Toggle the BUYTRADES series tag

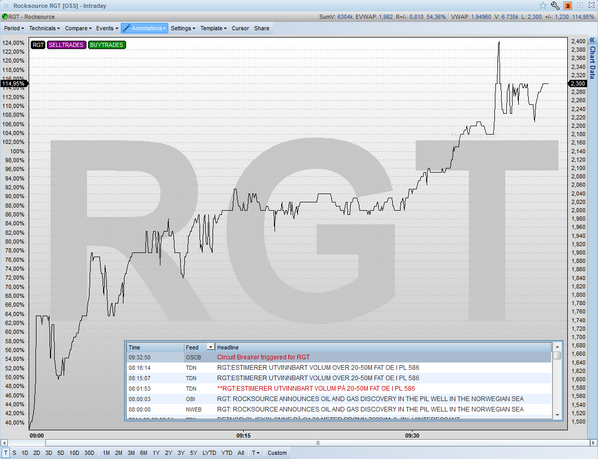tap(107, 45)
